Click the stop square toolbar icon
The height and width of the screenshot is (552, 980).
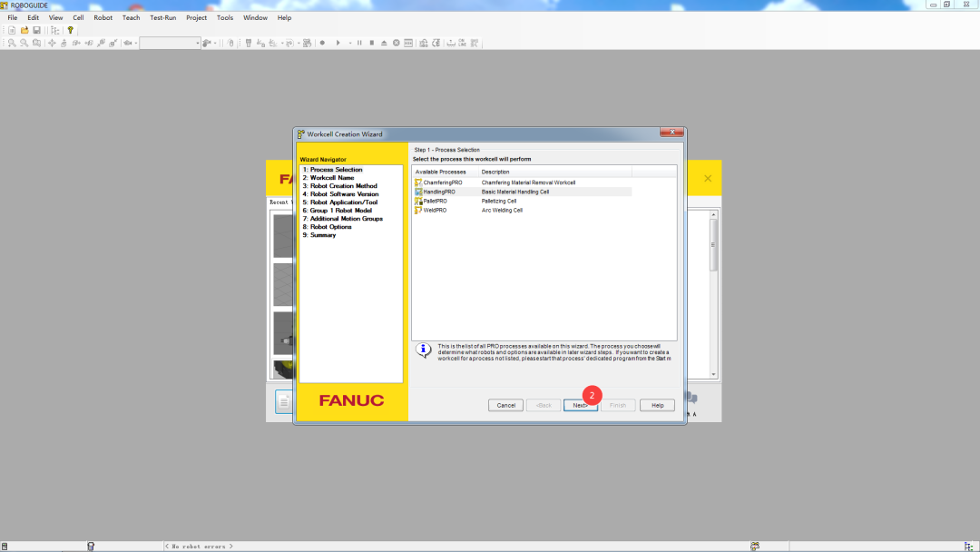(372, 44)
